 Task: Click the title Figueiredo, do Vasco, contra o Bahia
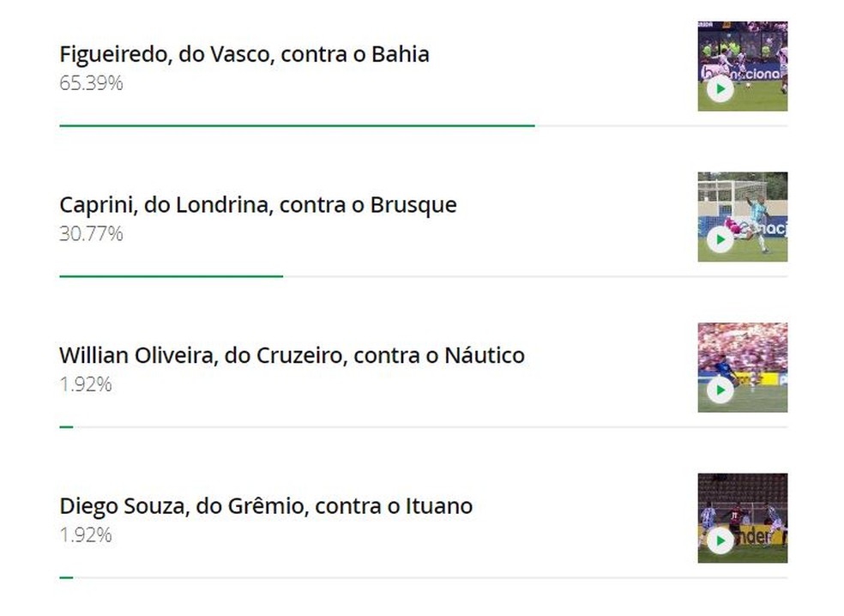[244, 54]
